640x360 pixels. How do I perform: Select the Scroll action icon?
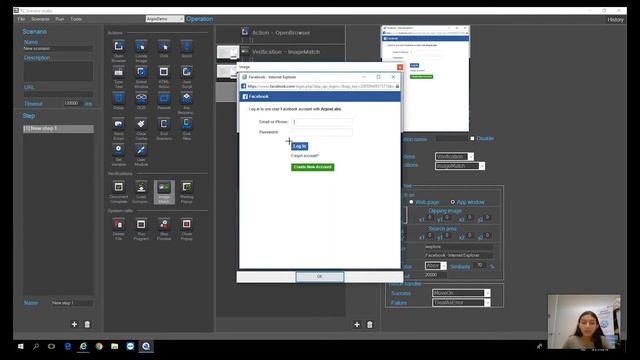(x=187, y=46)
